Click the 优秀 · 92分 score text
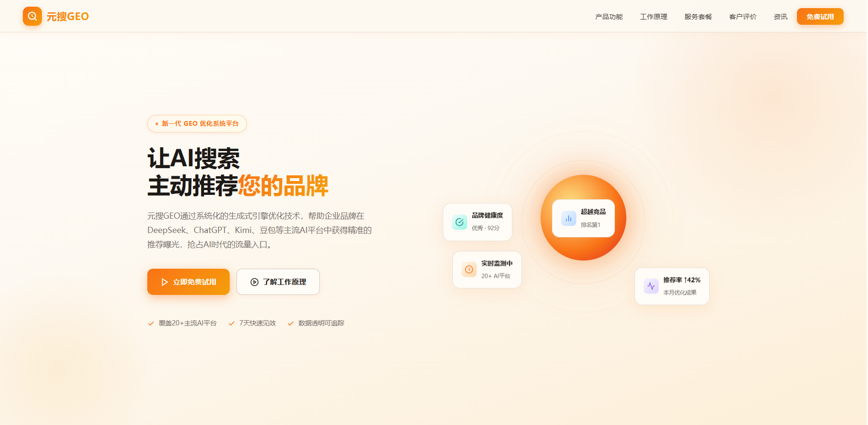 coord(485,228)
